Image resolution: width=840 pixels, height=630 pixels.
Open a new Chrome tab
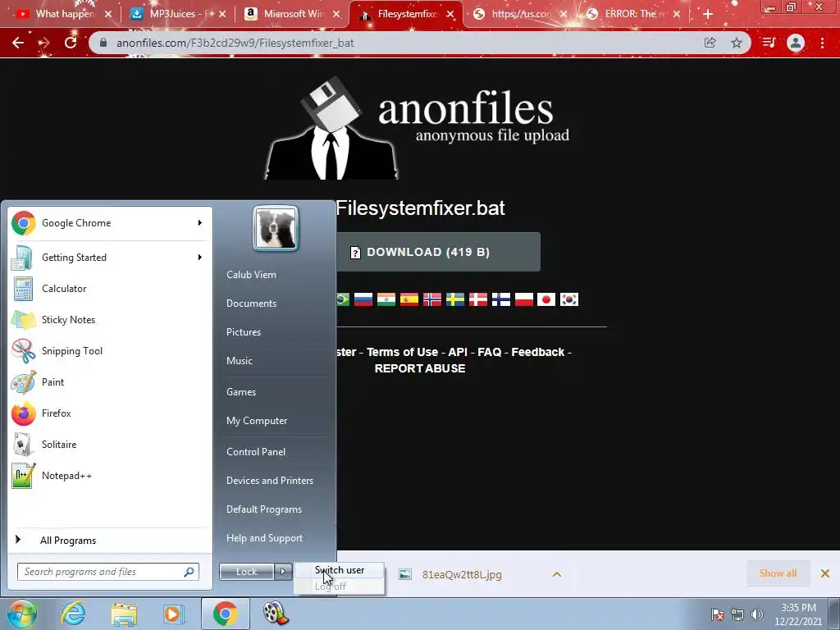tap(708, 14)
